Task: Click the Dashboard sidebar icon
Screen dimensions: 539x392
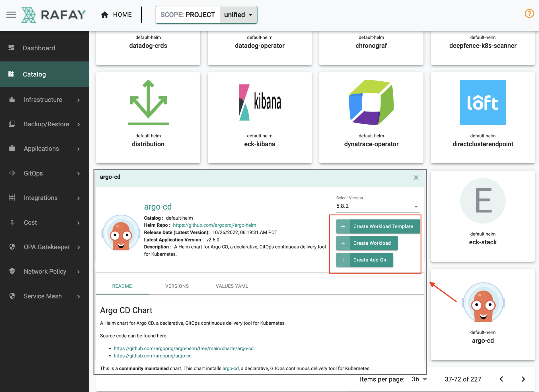Action: (11, 48)
